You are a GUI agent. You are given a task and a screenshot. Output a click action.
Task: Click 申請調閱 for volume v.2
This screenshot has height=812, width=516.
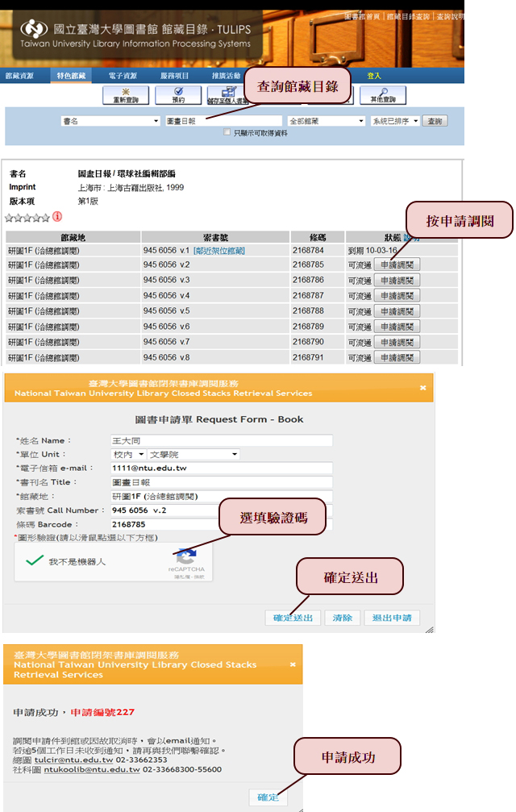[x=397, y=264]
